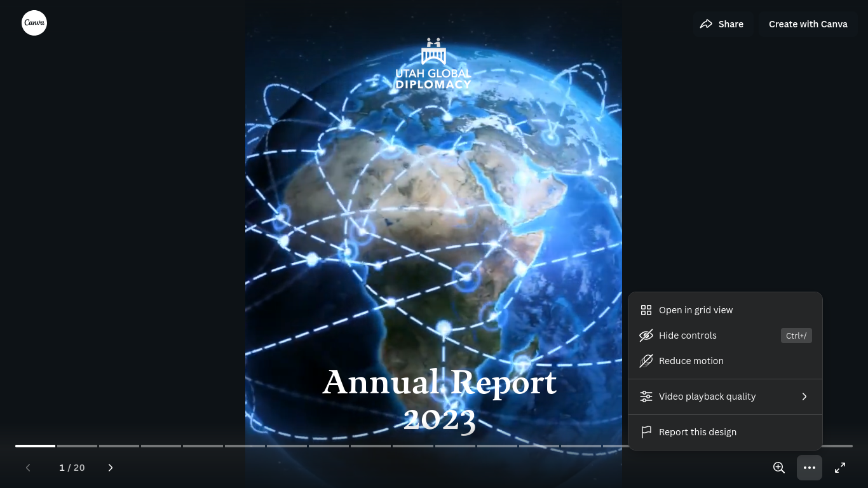This screenshot has height=488, width=868.
Task: Close the three-dots more options menu
Action: point(810,468)
